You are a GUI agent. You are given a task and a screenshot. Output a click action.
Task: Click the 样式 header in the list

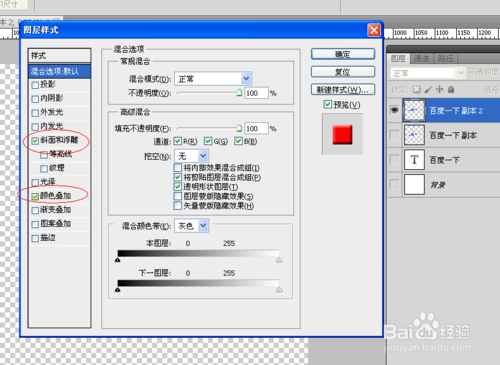60,56
